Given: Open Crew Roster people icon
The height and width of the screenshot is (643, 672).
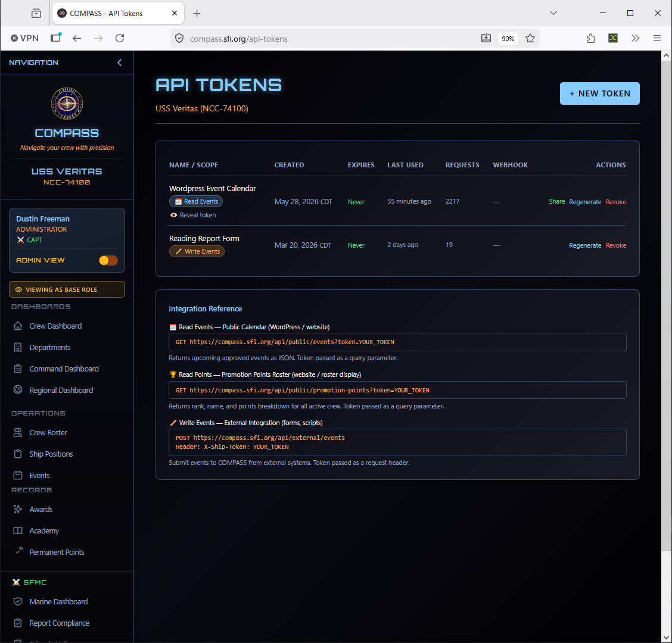Looking at the screenshot, I should 17,433.
